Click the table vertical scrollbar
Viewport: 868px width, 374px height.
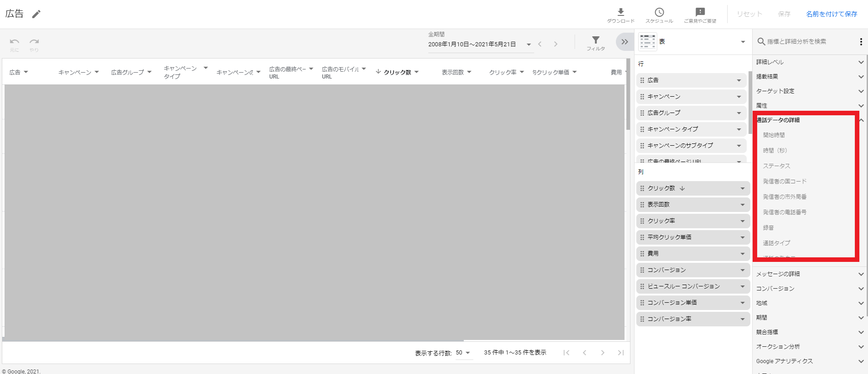(628, 94)
